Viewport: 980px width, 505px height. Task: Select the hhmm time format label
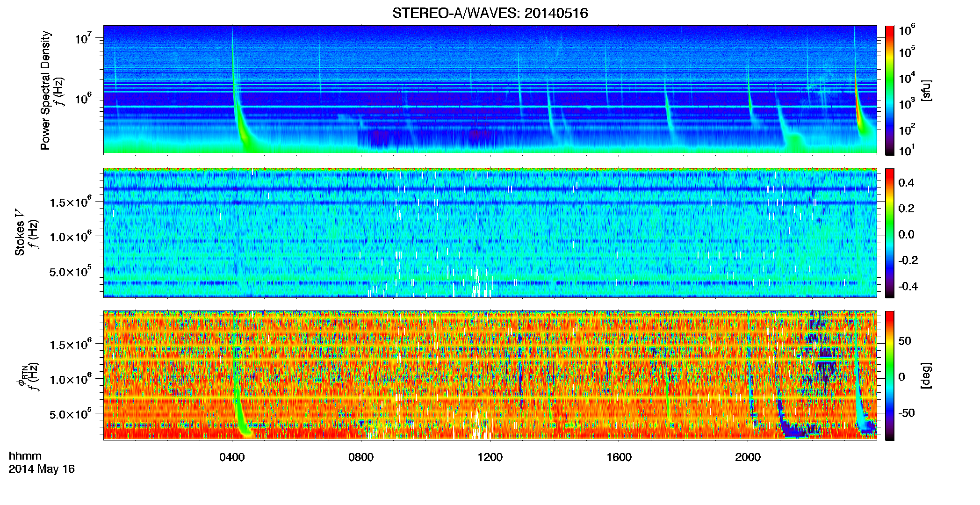point(25,456)
